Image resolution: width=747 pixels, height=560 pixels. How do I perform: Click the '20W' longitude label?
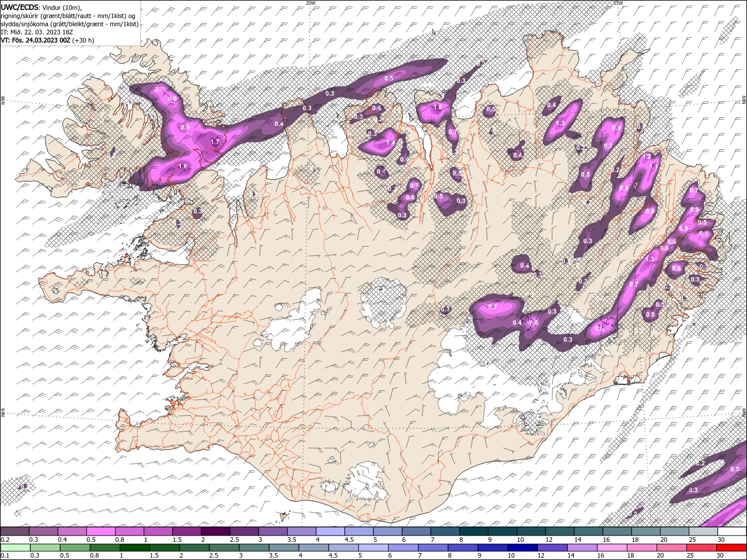[x=310, y=3]
